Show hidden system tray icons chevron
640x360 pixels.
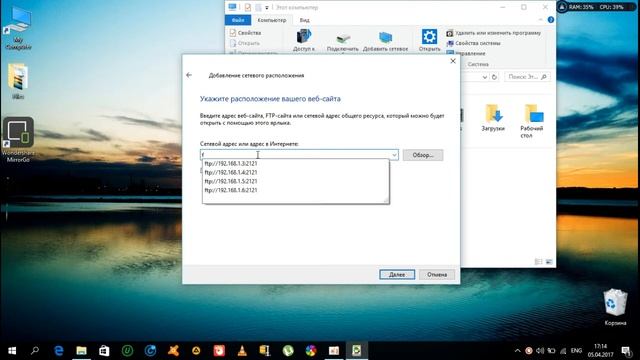pos(517,351)
